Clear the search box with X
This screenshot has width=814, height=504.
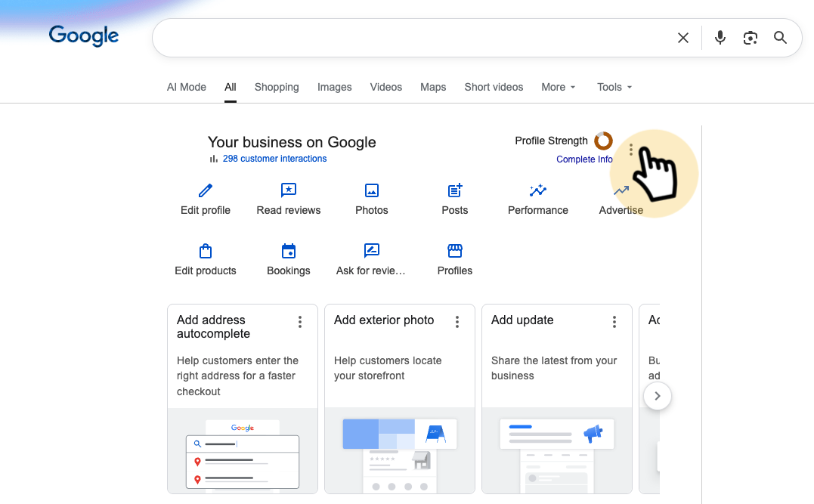pos(683,38)
